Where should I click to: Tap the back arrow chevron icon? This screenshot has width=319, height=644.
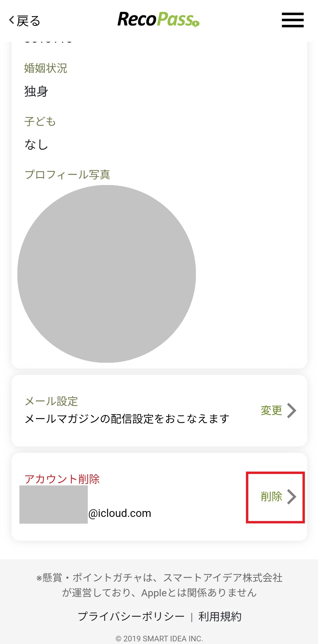[12, 20]
